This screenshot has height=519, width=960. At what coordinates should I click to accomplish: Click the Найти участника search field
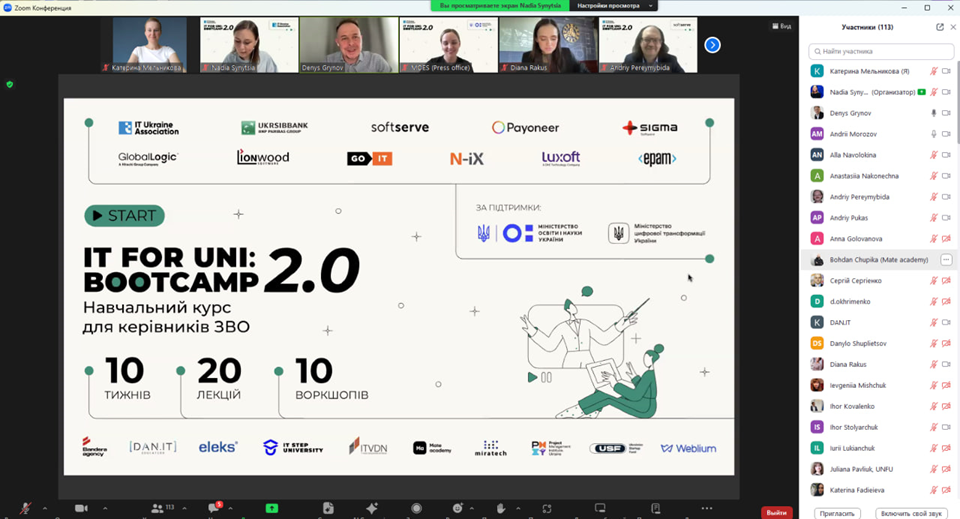880,51
